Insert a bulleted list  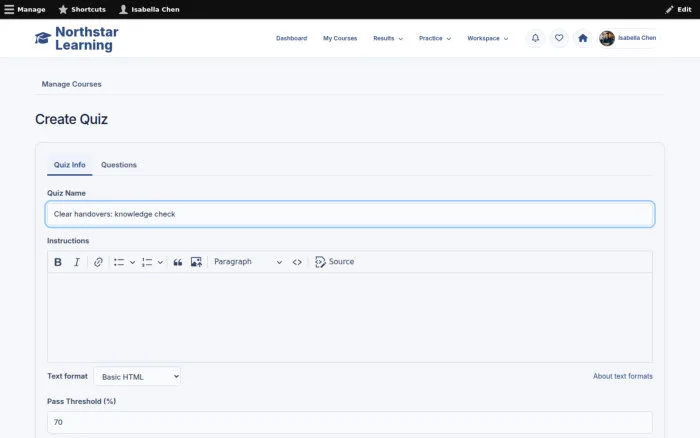click(x=119, y=262)
